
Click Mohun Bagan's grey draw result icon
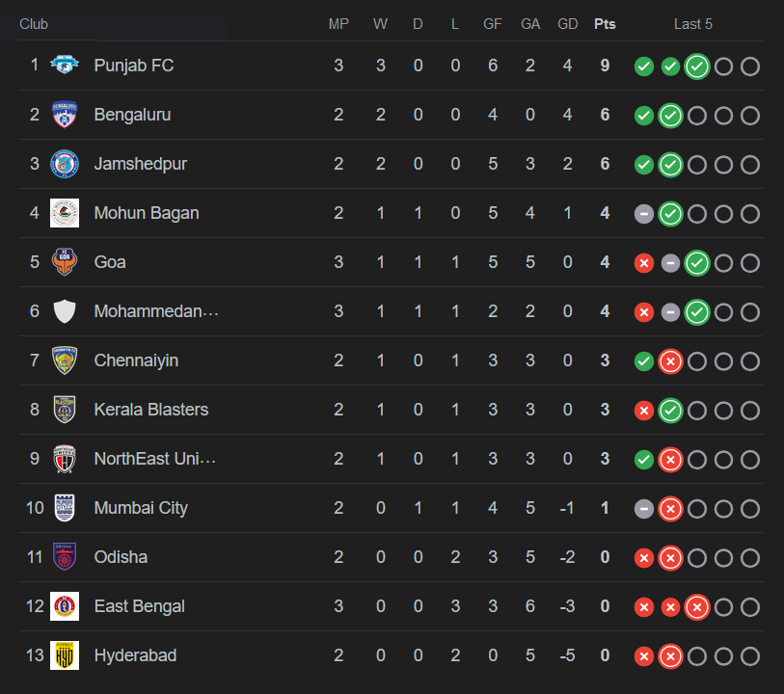point(644,214)
